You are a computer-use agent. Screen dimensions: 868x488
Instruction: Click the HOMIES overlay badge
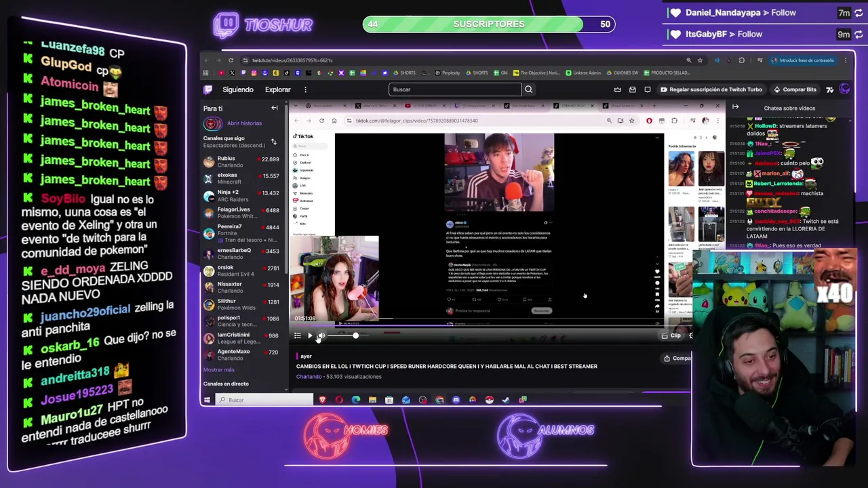click(346, 434)
